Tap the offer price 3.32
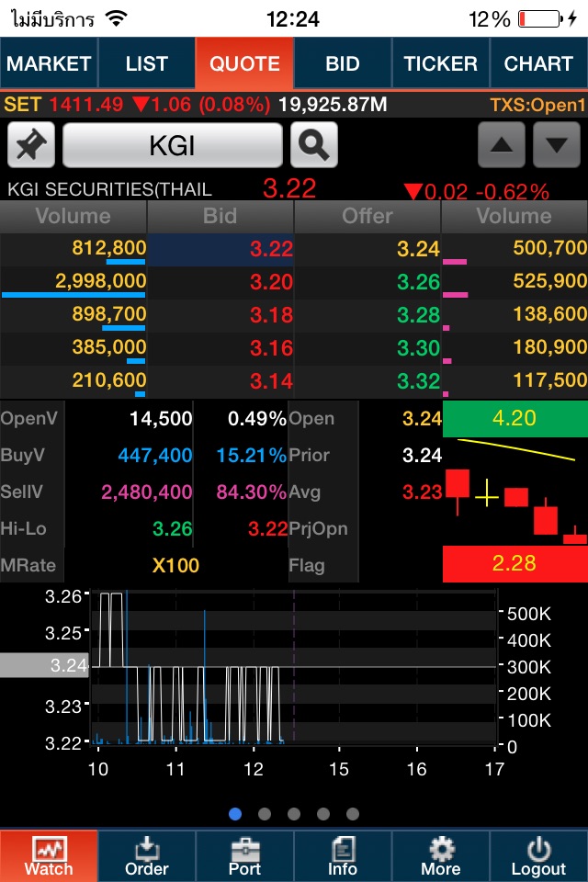 [x=418, y=381]
